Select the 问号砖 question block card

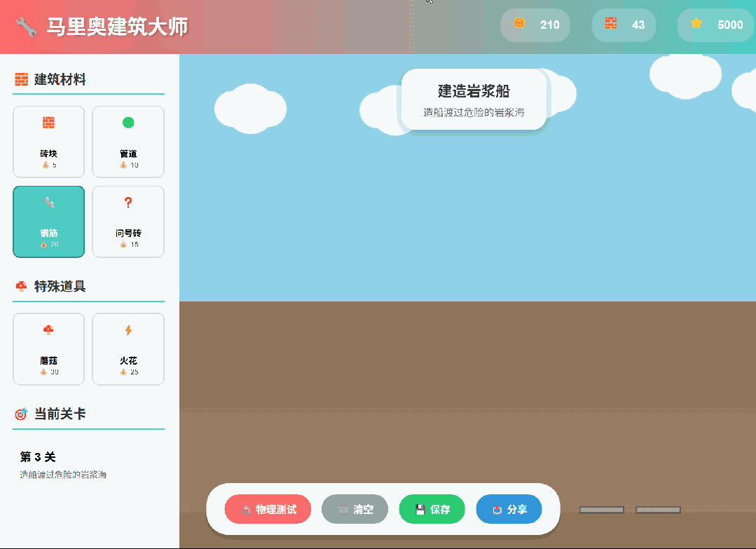click(x=128, y=222)
